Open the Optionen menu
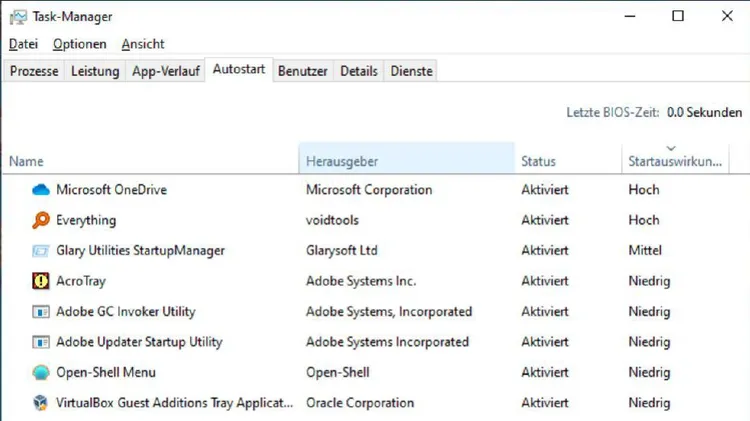 click(79, 44)
